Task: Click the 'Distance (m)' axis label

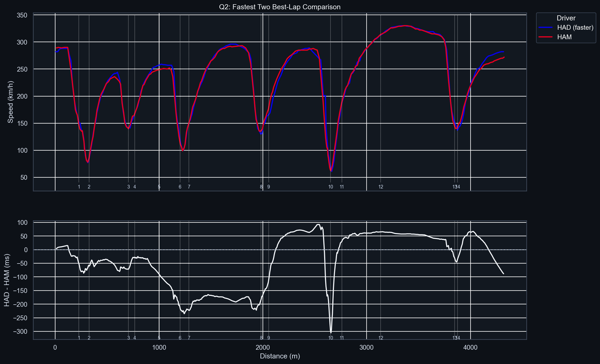Action: click(x=280, y=356)
